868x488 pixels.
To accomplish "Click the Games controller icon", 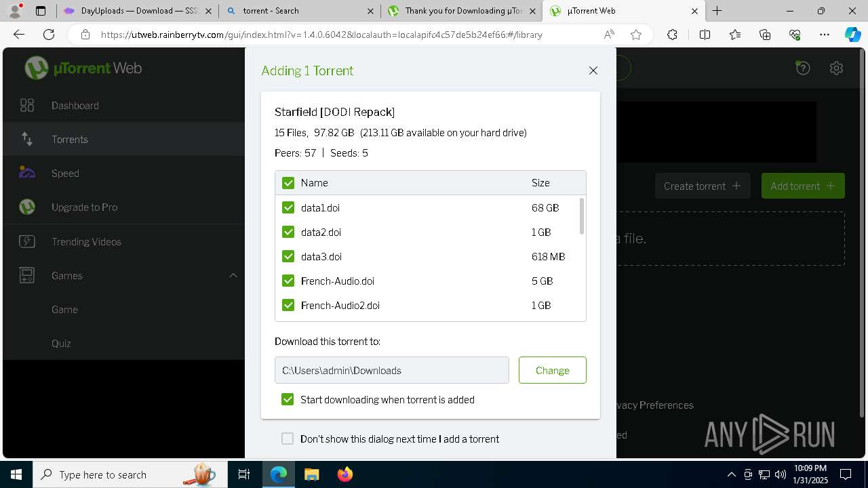I will point(27,275).
